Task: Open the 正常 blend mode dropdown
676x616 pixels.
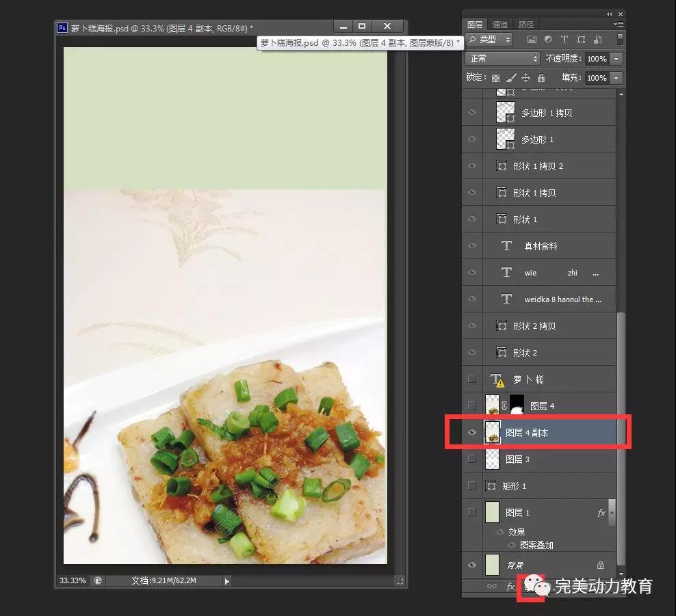Action: pos(503,59)
